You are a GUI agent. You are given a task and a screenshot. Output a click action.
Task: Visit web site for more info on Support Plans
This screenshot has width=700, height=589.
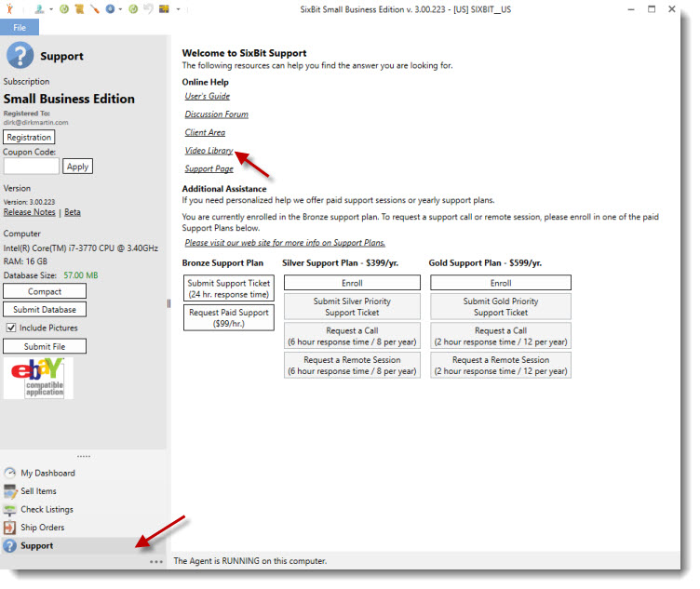coord(285,243)
